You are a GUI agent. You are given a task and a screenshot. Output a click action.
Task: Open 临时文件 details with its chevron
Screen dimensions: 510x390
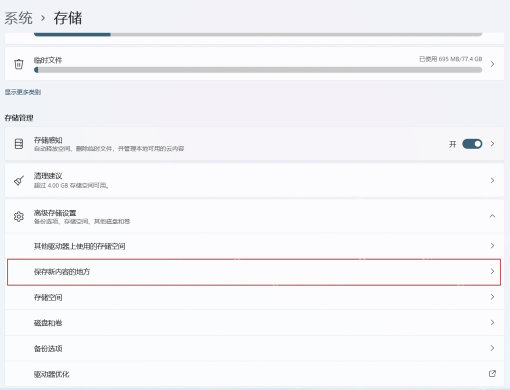pyautogui.click(x=492, y=64)
